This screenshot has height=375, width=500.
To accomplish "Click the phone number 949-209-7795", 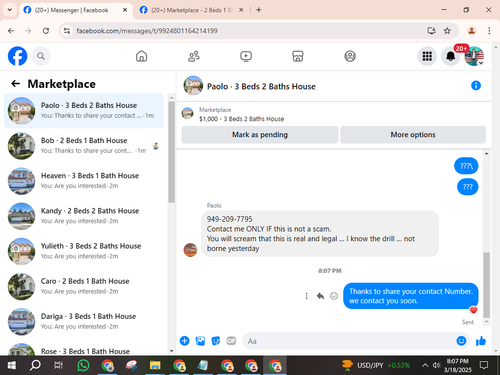I will coord(229,219).
